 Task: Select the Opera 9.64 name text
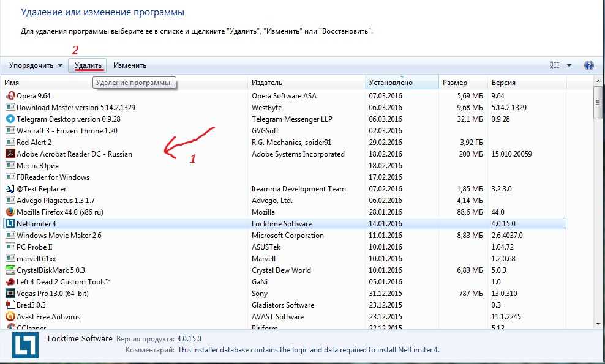[x=34, y=95]
